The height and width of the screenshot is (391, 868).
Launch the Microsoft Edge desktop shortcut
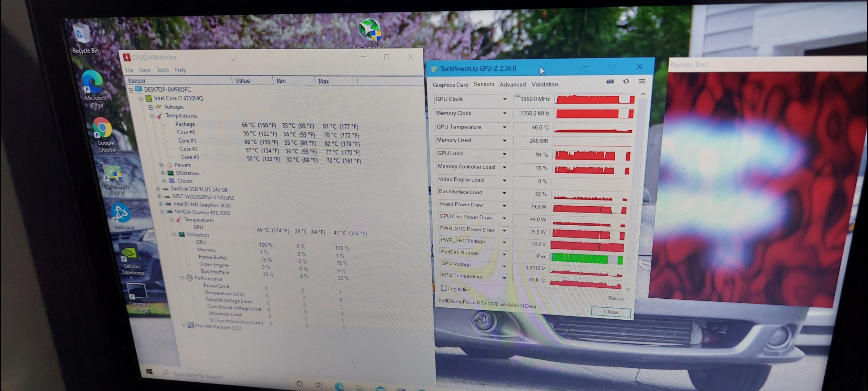click(94, 89)
